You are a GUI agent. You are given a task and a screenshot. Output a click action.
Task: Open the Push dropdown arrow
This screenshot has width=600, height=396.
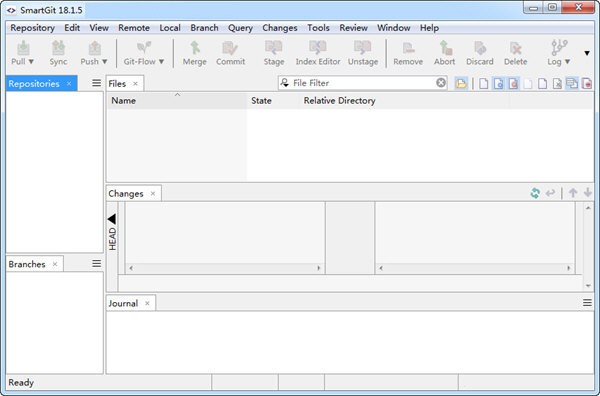click(x=104, y=62)
